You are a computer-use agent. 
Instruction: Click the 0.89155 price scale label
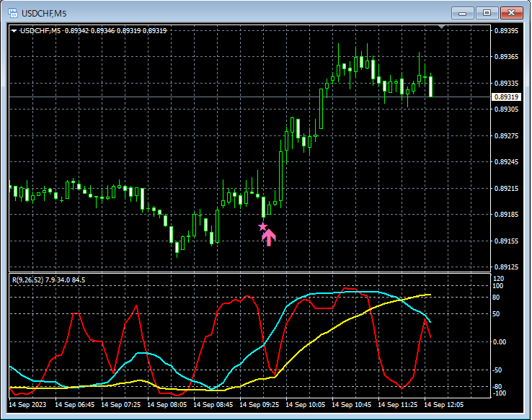[506, 241]
